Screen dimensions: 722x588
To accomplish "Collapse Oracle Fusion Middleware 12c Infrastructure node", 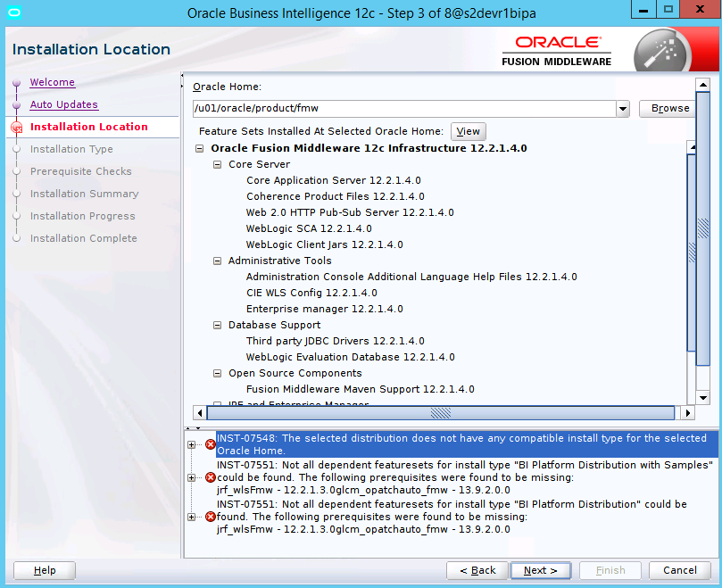I will point(199,148).
